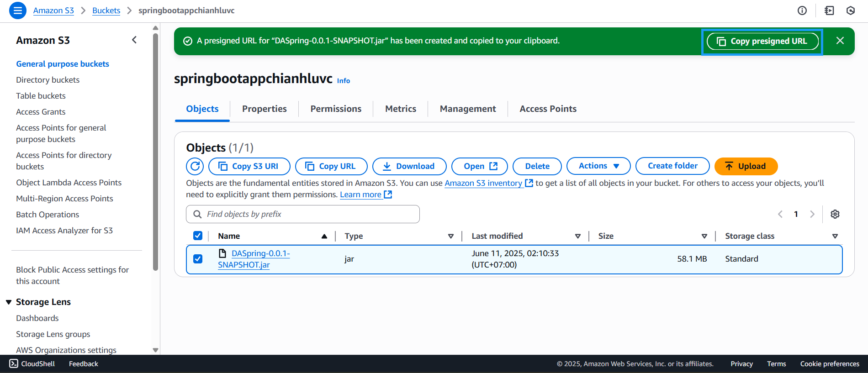
Task: Click the hexagon icon at top right
Action: coord(850,11)
